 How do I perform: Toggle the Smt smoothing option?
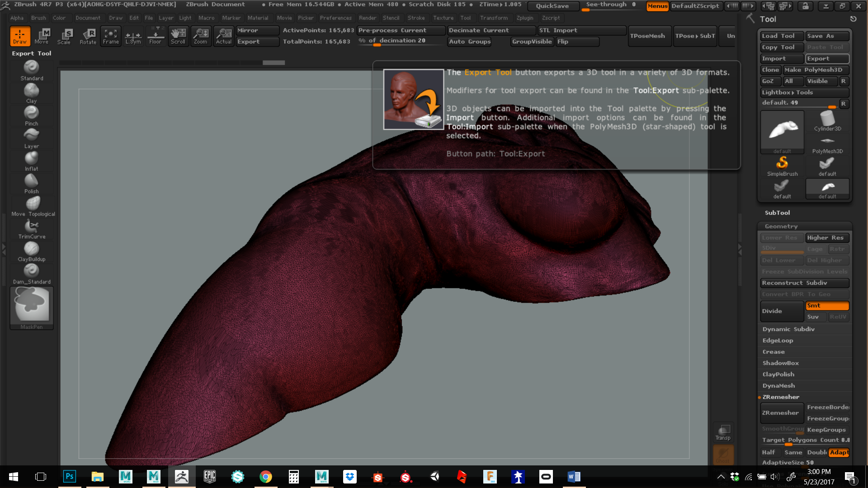click(x=827, y=306)
